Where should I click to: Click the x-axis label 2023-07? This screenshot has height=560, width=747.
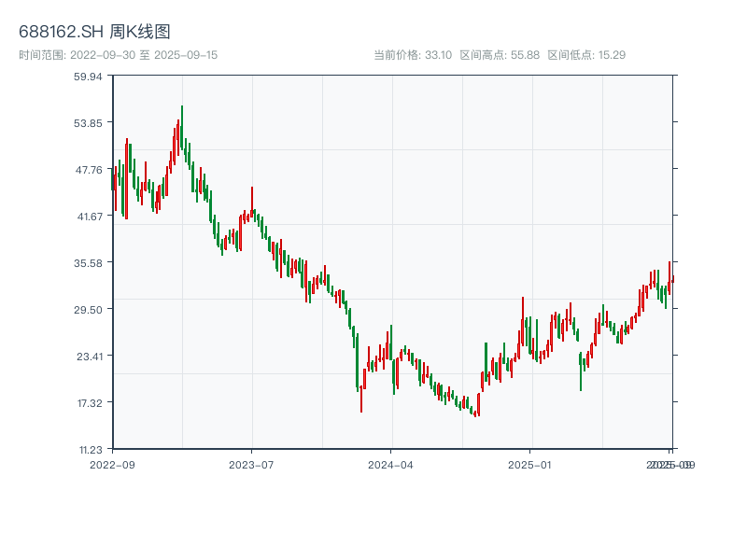pyautogui.click(x=251, y=465)
